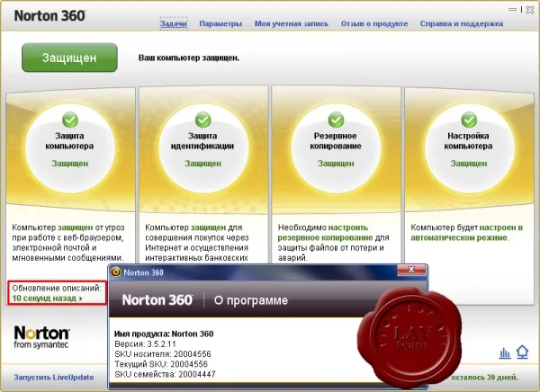The height and width of the screenshot is (392, 540).
Task: Click 'настроить резервное копирование' link
Action: click(326, 232)
